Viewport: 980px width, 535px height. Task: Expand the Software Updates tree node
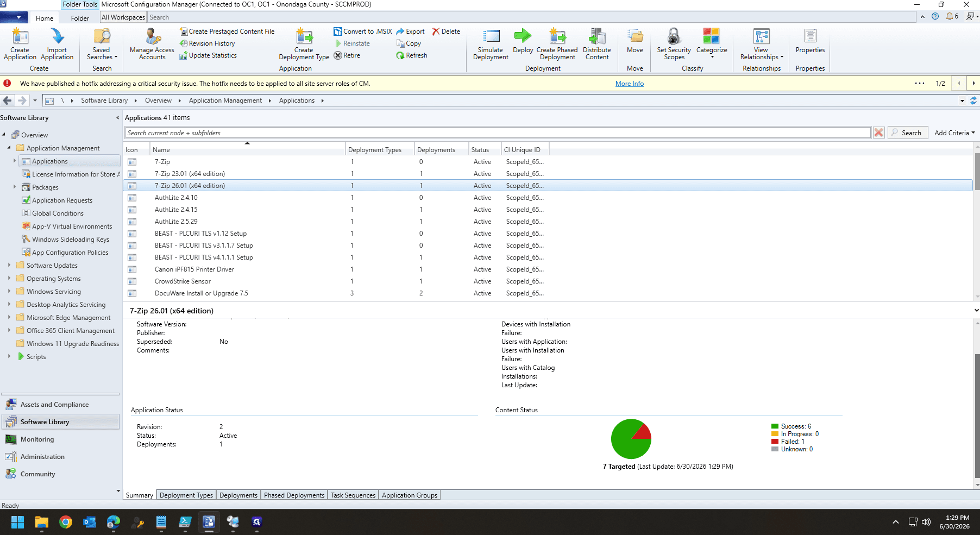[9, 265]
